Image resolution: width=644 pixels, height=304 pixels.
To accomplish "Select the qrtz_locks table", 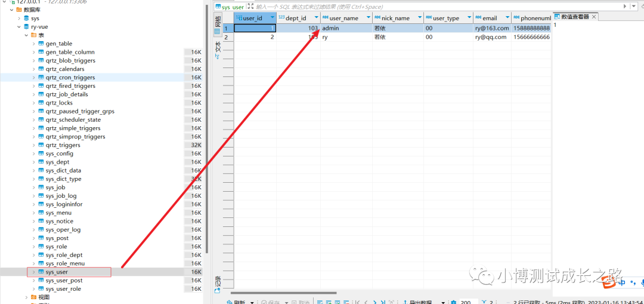I will tap(59, 103).
